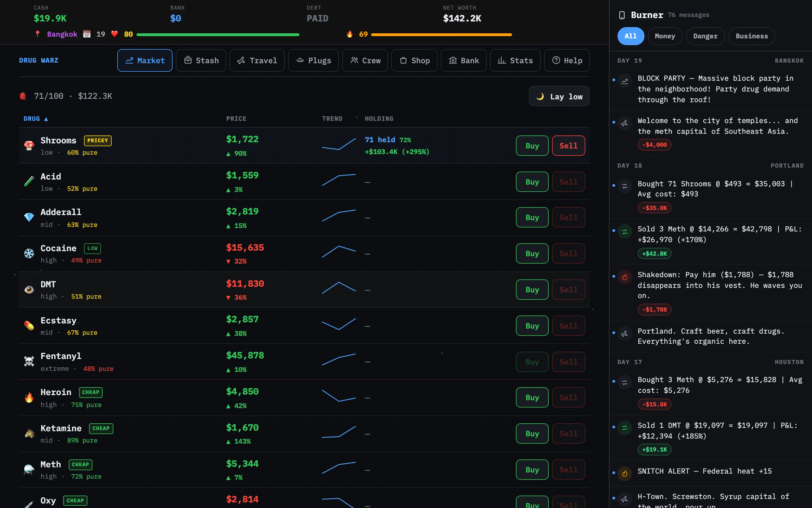Click the Lay low button
This screenshot has width=812, height=508.
pos(559,97)
